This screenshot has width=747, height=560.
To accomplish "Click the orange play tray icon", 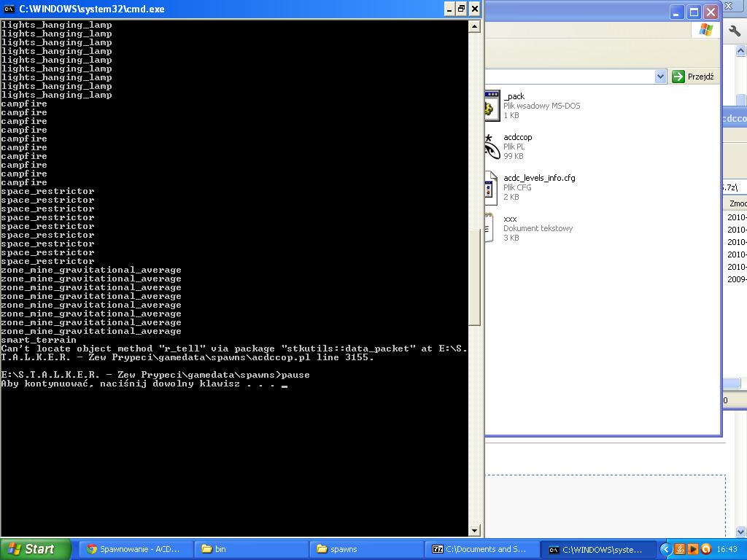I will point(693,549).
